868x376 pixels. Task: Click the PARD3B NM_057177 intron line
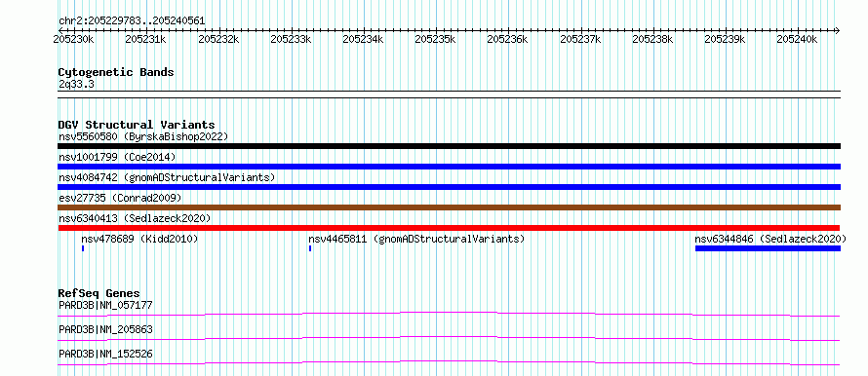coord(449,314)
